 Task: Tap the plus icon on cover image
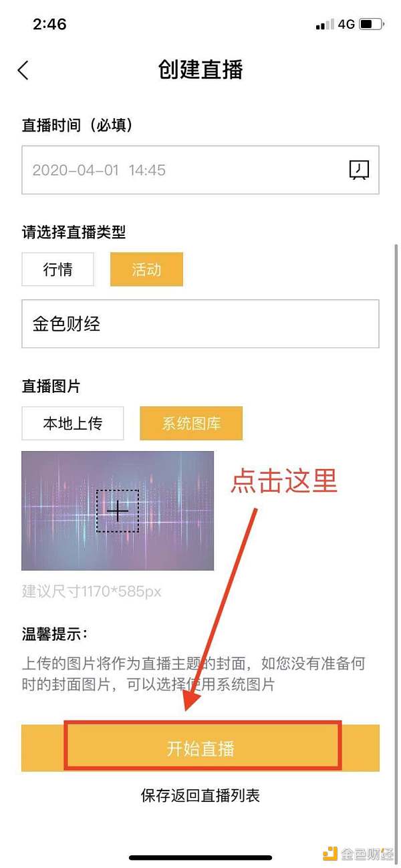pyautogui.click(x=118, y=511)
